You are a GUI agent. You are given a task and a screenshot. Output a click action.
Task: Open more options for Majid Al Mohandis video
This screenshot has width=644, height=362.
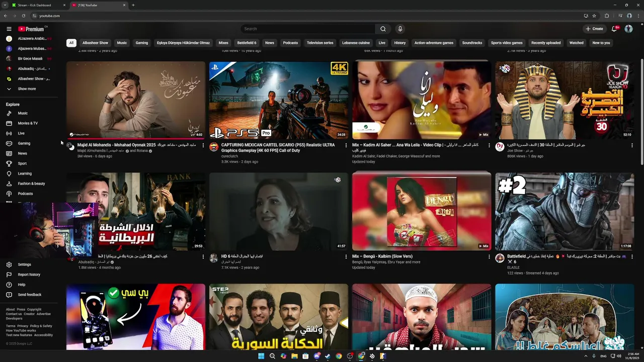click(203, 145)
